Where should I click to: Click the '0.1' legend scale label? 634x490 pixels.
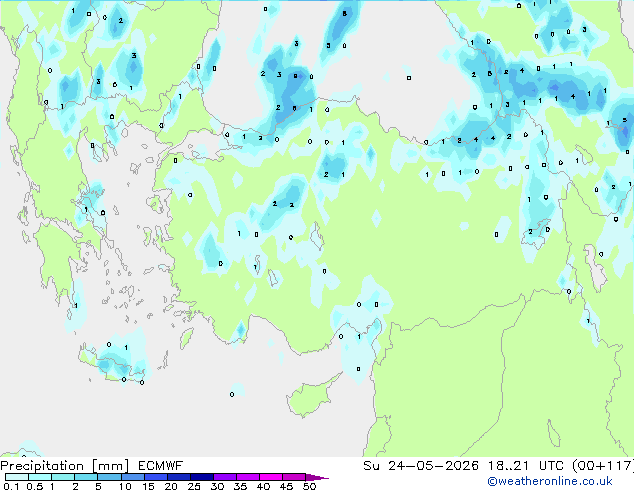tap(11, 486)
